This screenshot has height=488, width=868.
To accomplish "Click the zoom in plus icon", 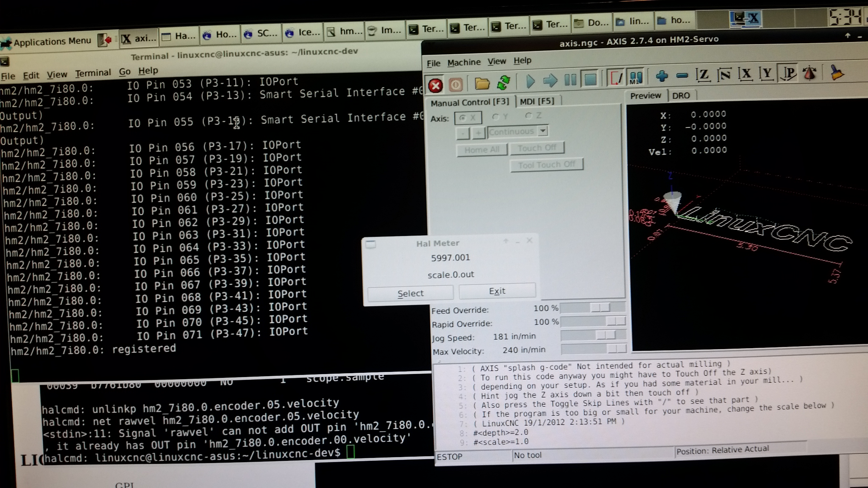I will click(662, 76).
